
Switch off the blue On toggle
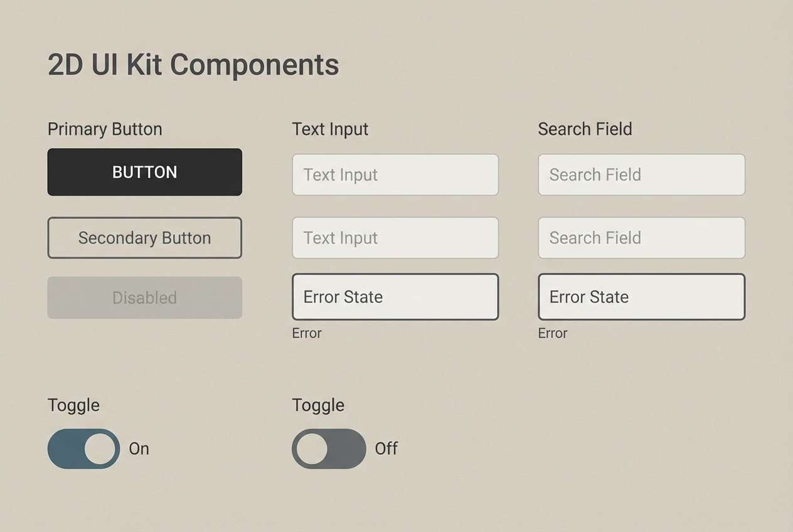point(83,449)
